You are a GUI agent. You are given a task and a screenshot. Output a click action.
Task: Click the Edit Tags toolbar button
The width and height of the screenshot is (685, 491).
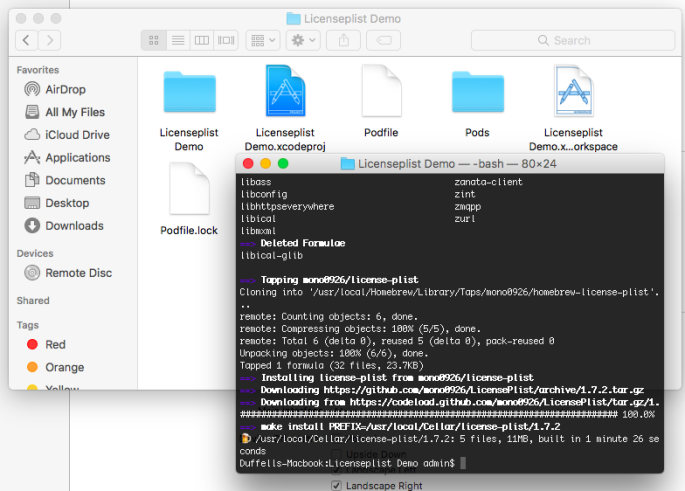click(x=384, y=41)
